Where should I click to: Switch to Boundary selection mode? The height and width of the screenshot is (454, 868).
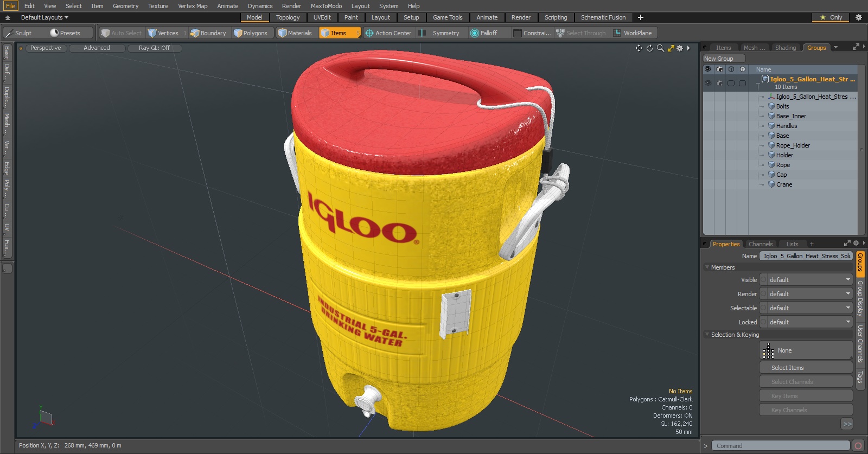point(208,33)
